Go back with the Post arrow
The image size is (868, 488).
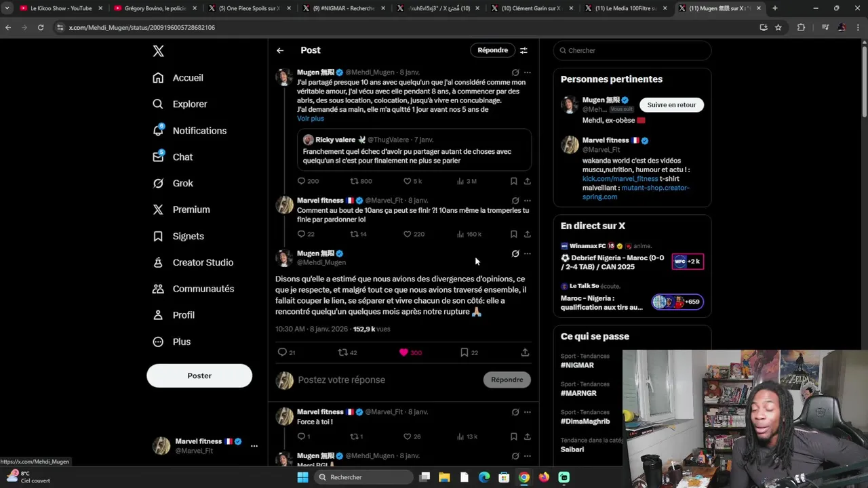point(280,50)
